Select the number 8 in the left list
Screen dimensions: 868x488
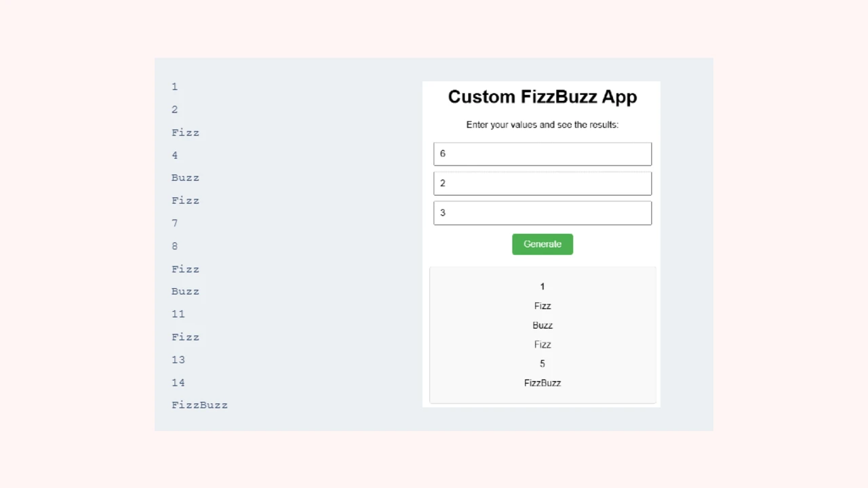pyautogui.click(x=174, y=246)
